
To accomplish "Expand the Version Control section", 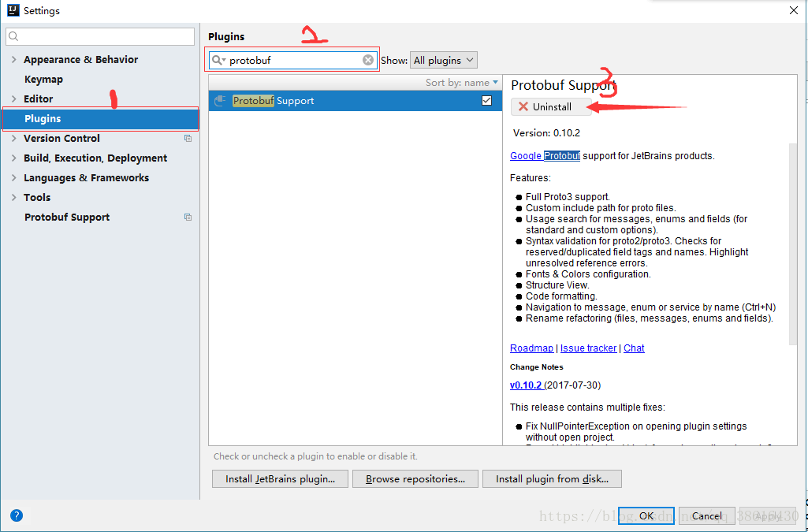I will (x=14, y=139).
